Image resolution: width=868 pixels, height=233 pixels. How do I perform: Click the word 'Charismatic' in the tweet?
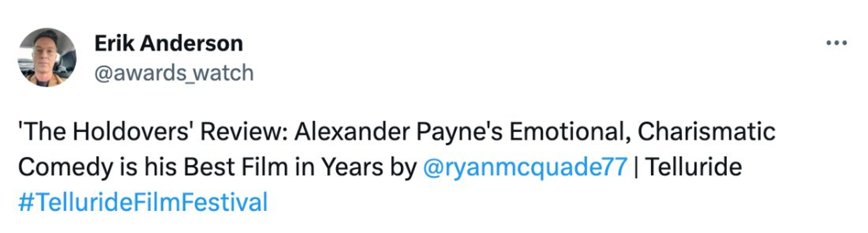(706, 131)
